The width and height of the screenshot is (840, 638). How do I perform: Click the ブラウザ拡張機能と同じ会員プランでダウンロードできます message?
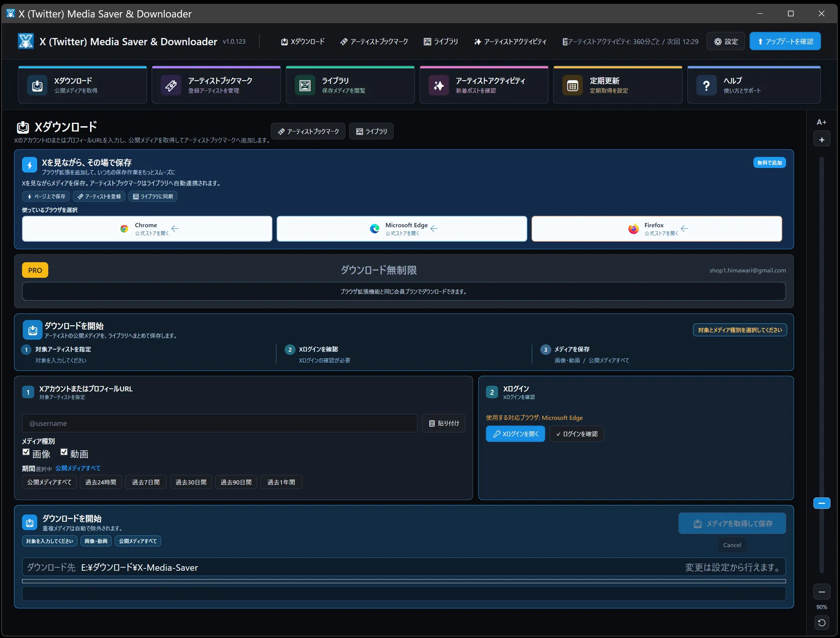[404, 291]
